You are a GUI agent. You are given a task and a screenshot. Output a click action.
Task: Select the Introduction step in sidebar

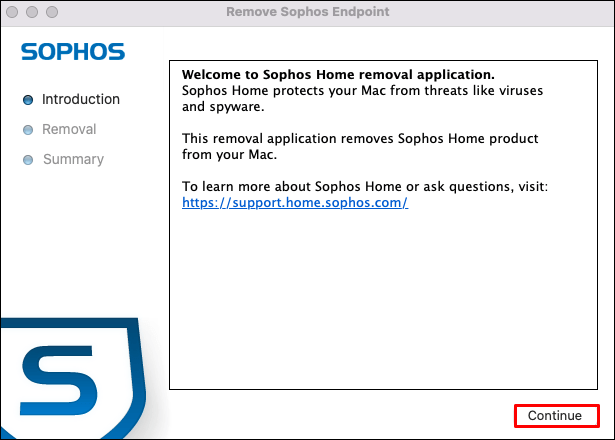pos(81,99)
